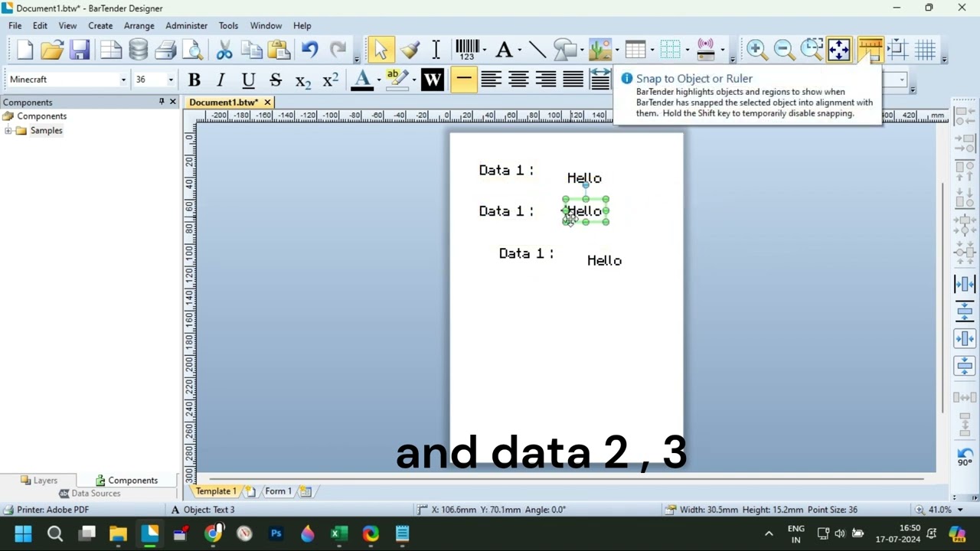This screenshot has height=551, width=980.
Task: Open Excel from the taskbar
Action: click(x=338, y=533)
